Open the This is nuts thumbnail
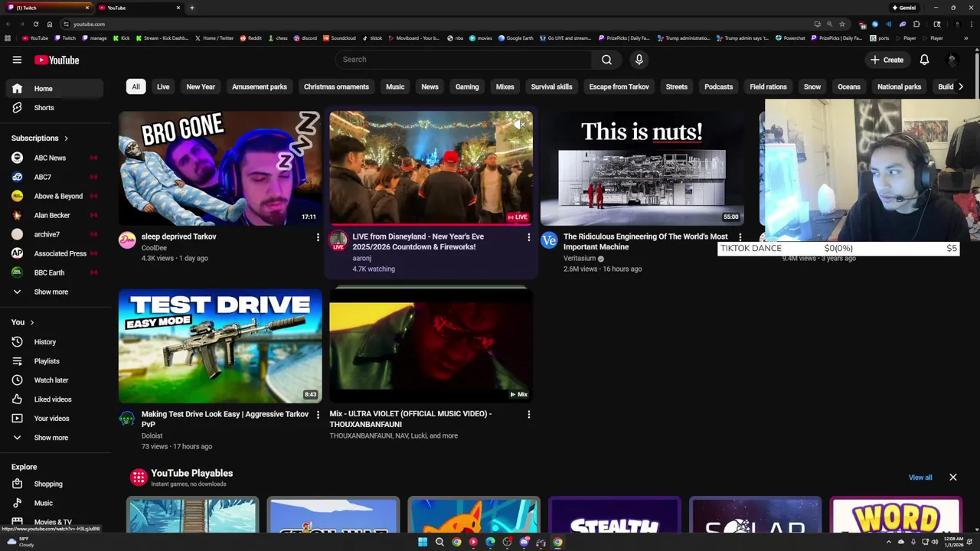This screenshot has width=980, height=551. coord(642,168)
